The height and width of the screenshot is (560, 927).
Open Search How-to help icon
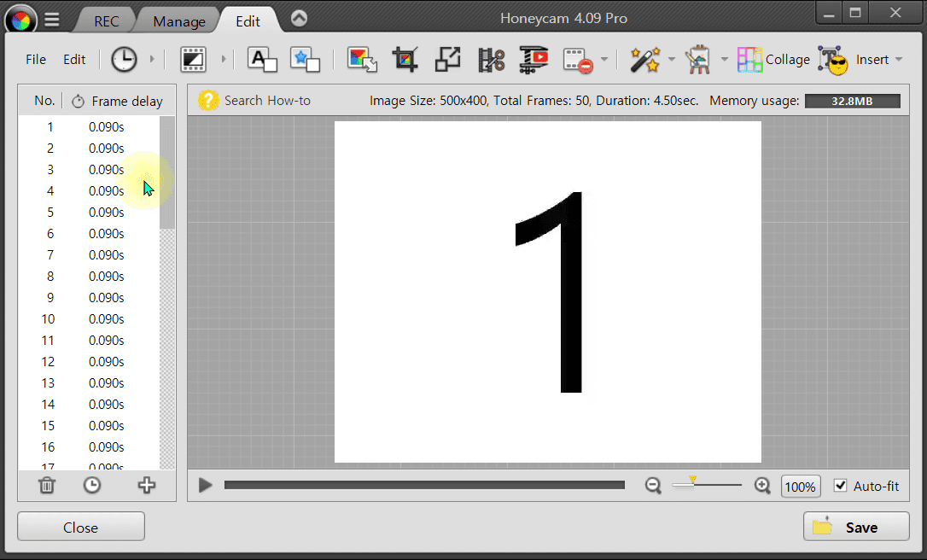point(208,101)
